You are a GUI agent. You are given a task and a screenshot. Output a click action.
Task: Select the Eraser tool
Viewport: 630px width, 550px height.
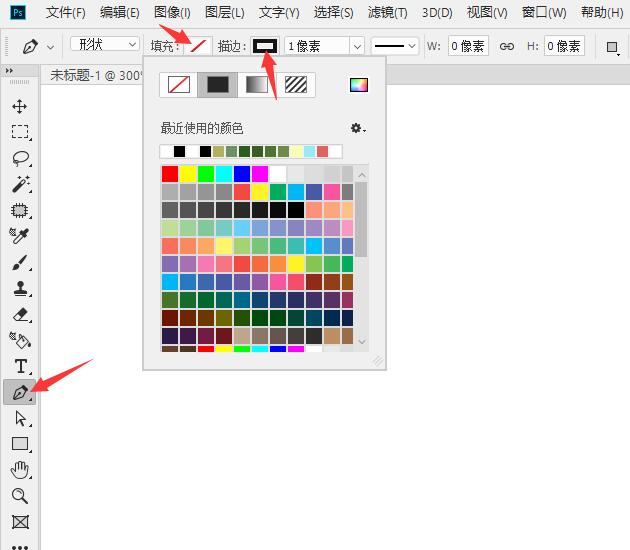pyautogui.click(x=20, y=315)
